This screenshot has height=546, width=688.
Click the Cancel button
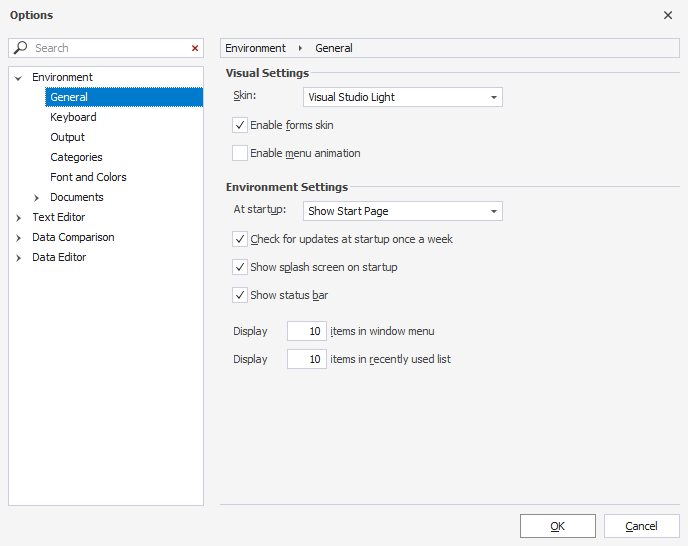641,526
